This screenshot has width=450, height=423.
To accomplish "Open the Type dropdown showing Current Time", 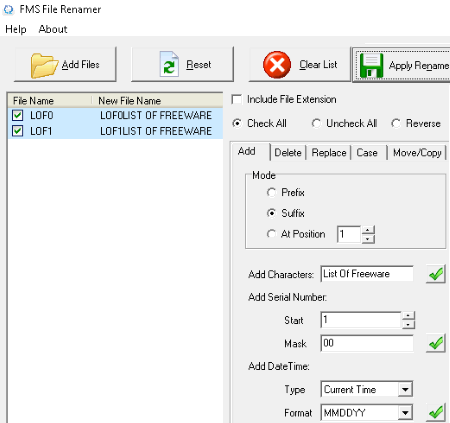I will 405,389.
